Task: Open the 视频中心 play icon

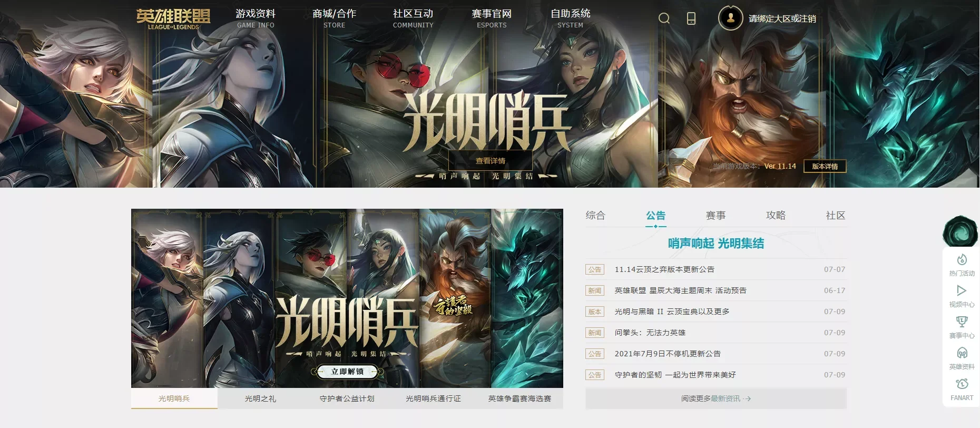Action: click(x=962, y=296)
